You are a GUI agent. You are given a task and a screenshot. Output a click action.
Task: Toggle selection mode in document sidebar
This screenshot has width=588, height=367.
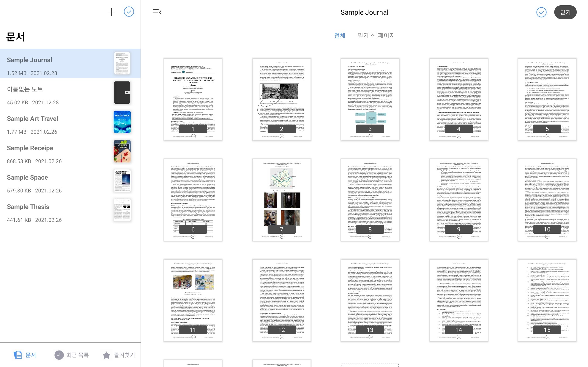(x=129, y=12)
